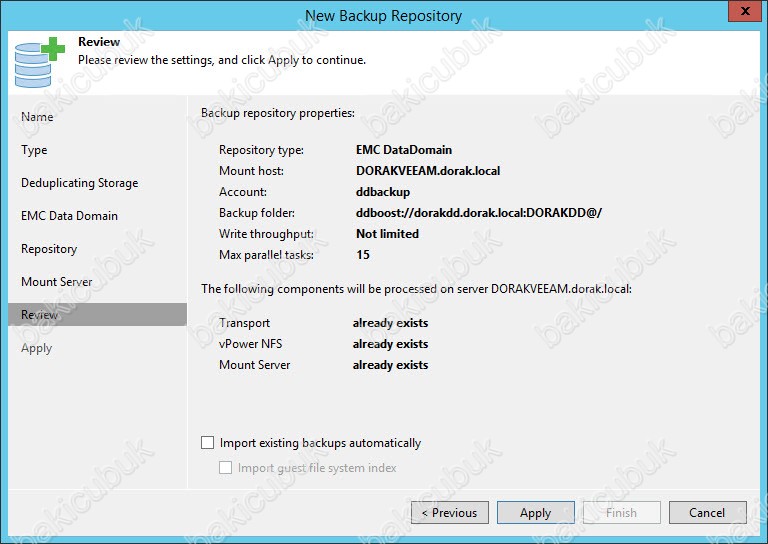The width and height of the screenshot is (768, 544).
Task: Click the 'Please review the settings' instruction text
Action: (222, 60)
